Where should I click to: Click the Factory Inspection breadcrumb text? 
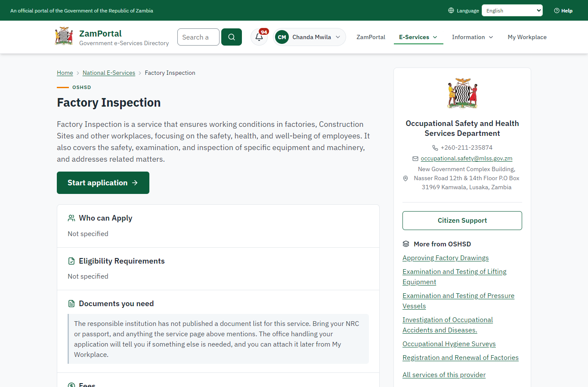tap(170, 73)
